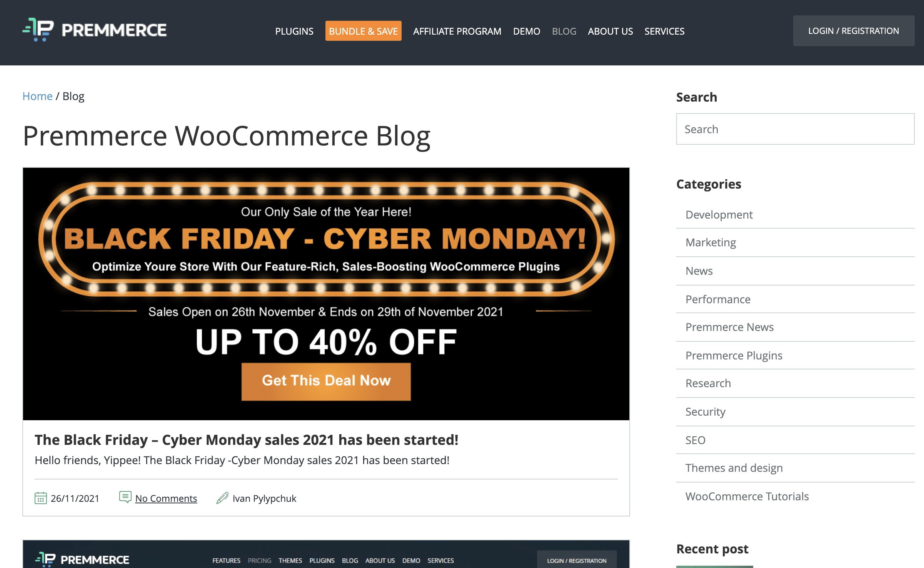924x568 pixels.
Task: Expand the Premmerce Plugins category
Action: [x=735, y=355]
